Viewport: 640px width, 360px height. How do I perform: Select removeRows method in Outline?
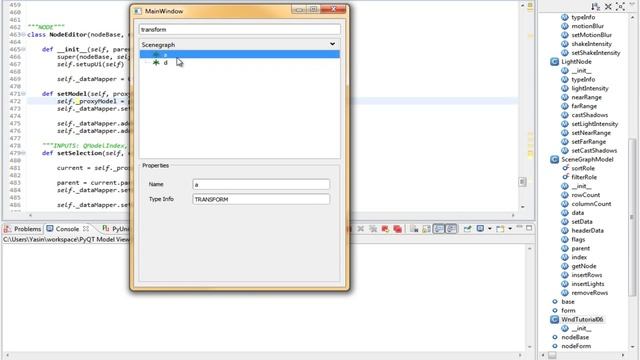coord(589,293)
